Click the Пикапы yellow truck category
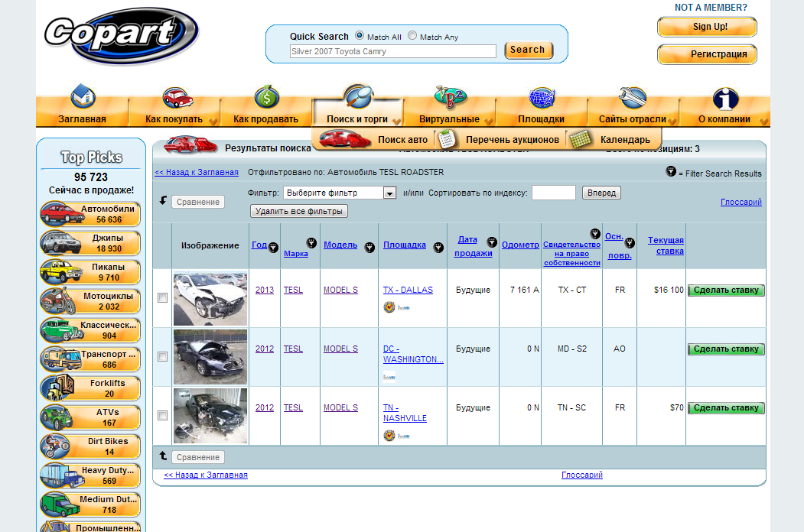The width and height of the screenshot is (804, 532). (x=90, y=272)
